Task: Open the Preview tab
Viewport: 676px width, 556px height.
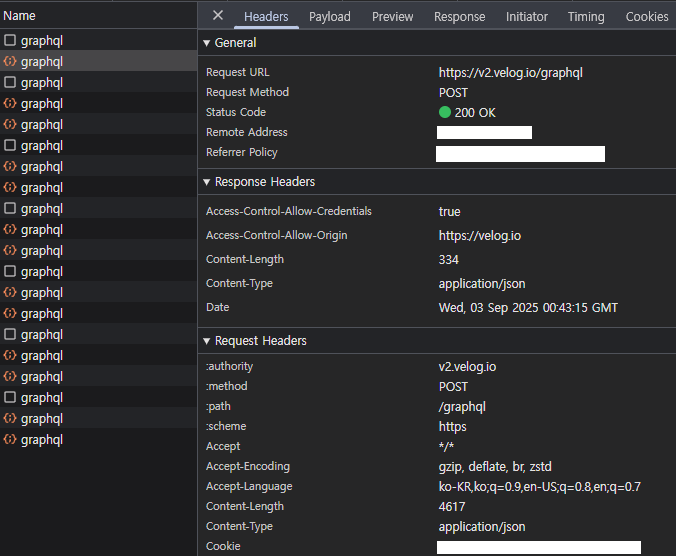Action: pos(392,17)
